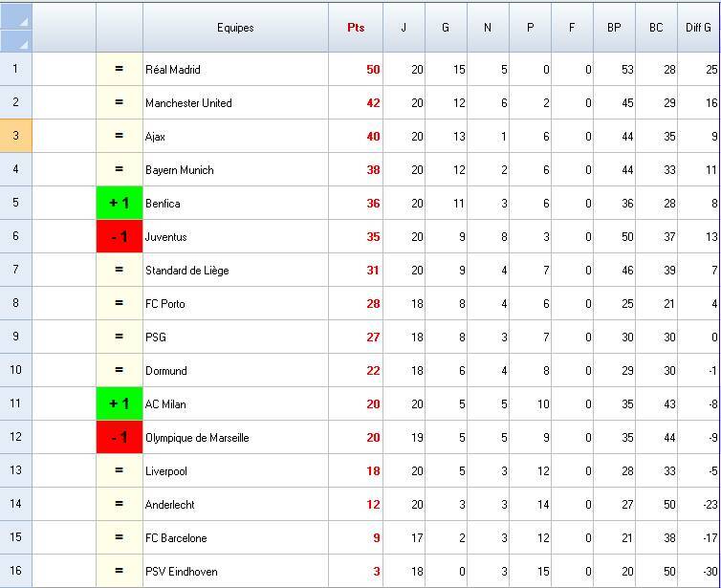Click the equals sign next to PSV Eindhoven
The image size is (721, 588).
click(120, 571)
